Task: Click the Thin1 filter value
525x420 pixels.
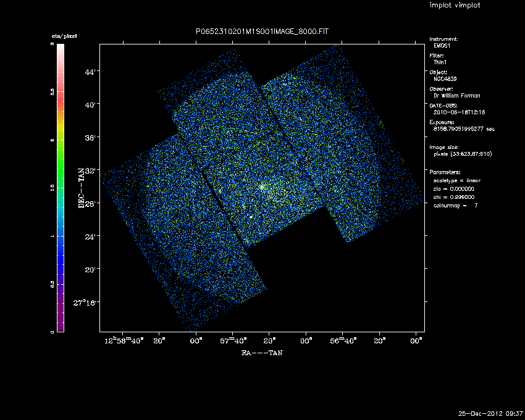Action: [x=441, y=62]
